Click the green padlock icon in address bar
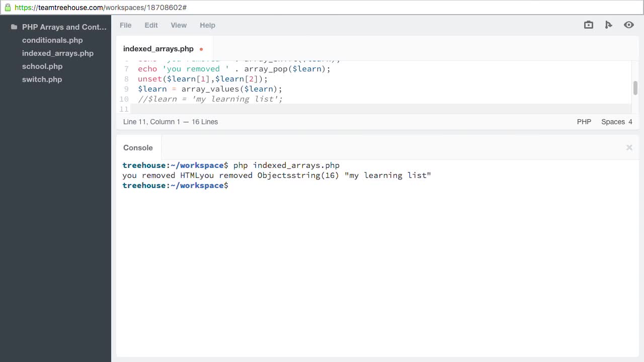 (8, 8)
